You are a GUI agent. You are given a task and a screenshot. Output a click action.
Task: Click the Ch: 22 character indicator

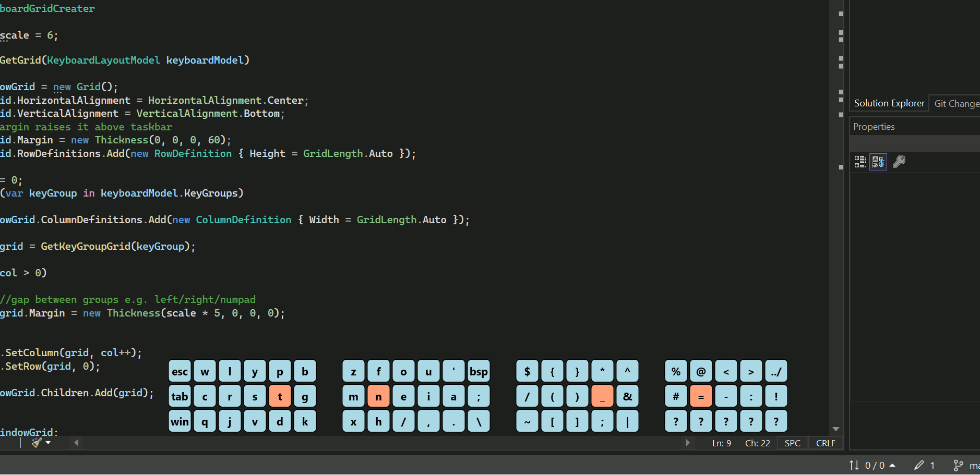pos(758,443)
